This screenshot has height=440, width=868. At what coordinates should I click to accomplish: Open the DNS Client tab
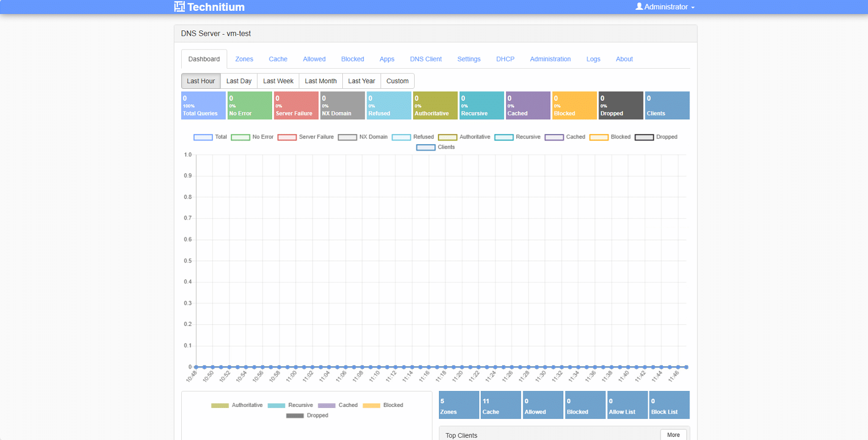425,59
